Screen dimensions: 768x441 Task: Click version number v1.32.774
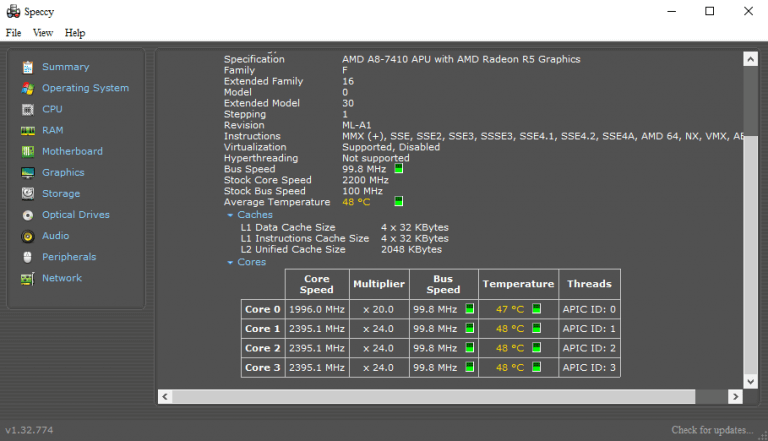point(29,430)
